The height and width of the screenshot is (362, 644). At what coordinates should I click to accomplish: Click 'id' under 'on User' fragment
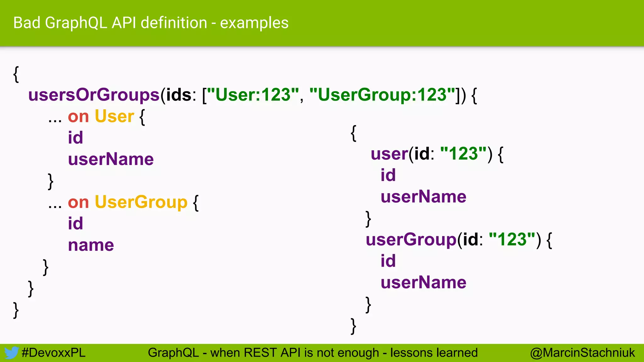click(x=75, y=138)
